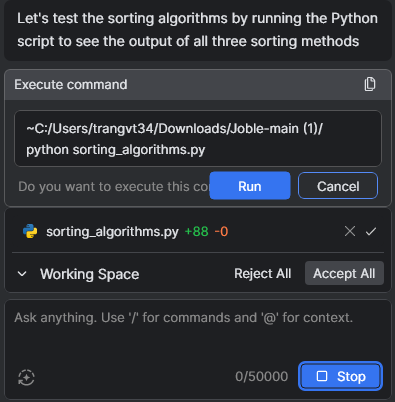Viewport: 395px width, 402px height.
Task: Stop the current generation
Action: pos(340,376)
